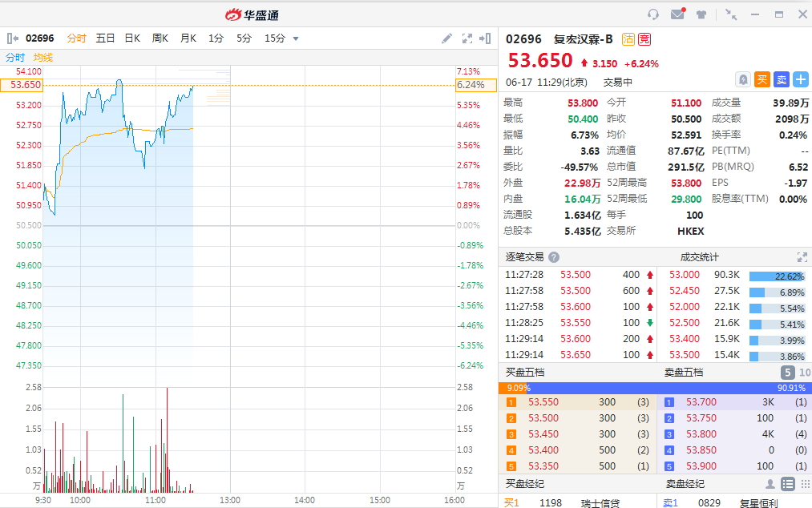Screen dimensions: 812x508
Task: Select ask level 3 at 53.800
Action: click(x=735, y=434)
